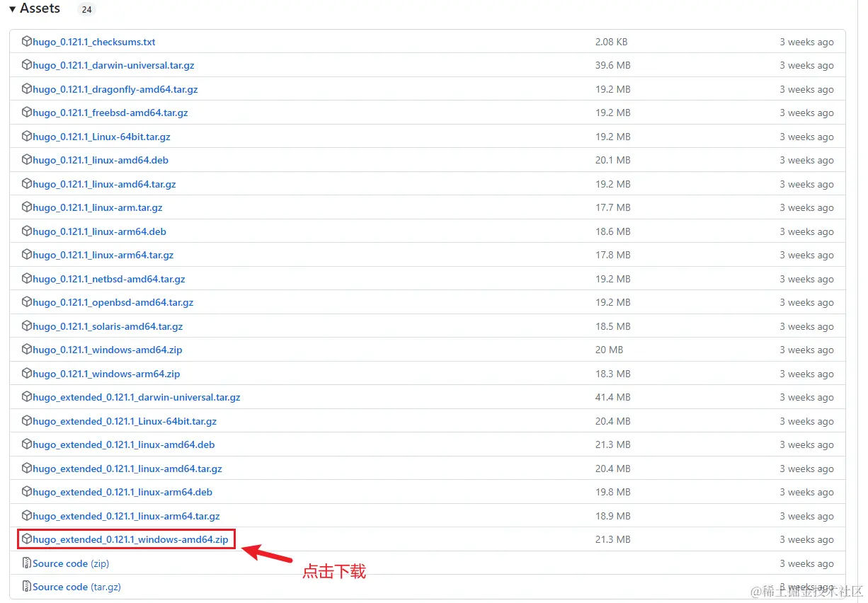This screenshot has width=868, height=603.
Task: Download hugo_extended_0.121.1_linux-amd64.deb link
Action: [124, 444]
